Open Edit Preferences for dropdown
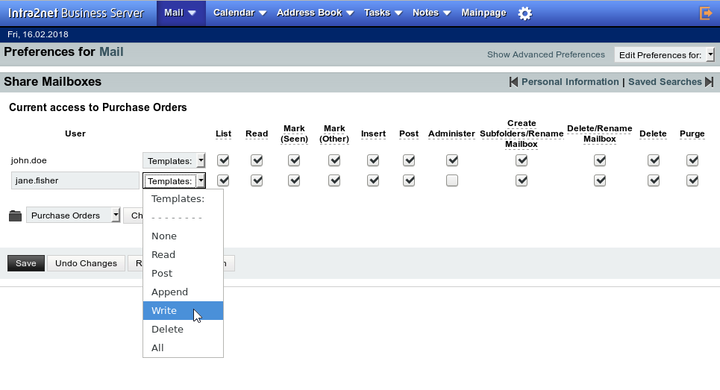The image size is (720, 390). (664, 55)
